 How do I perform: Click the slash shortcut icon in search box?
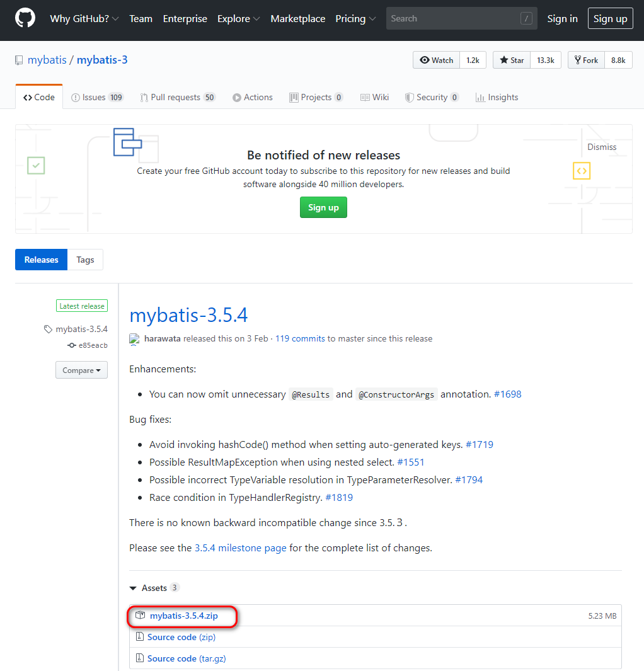pyautogui.click(x=526, y=18)
